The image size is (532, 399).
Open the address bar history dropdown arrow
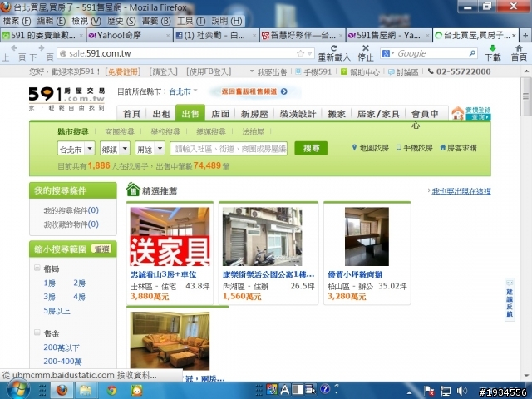coord(309,53)
